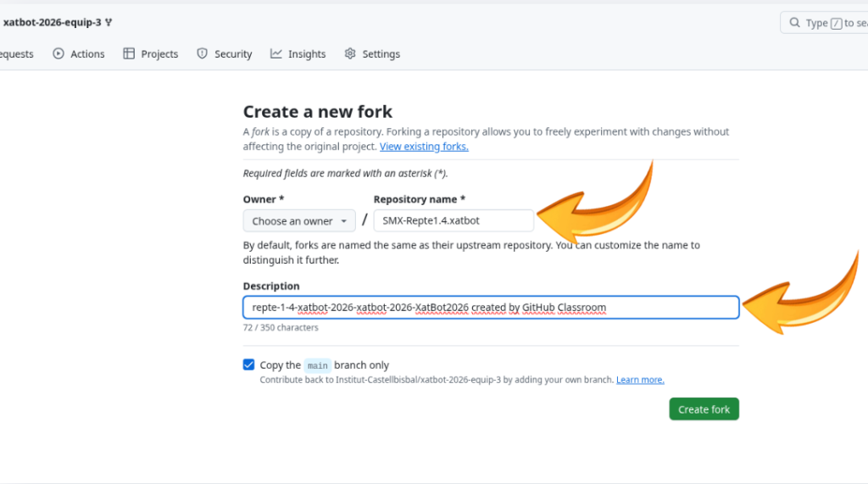Click the main branch name label
This screenshot has height=484, width=868.
coord(317,365)
